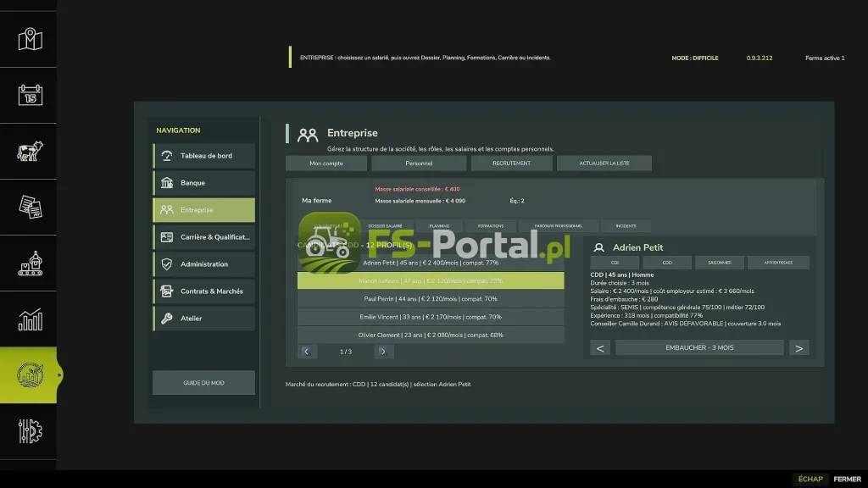Go to previous candidate list page

point(307,352)
